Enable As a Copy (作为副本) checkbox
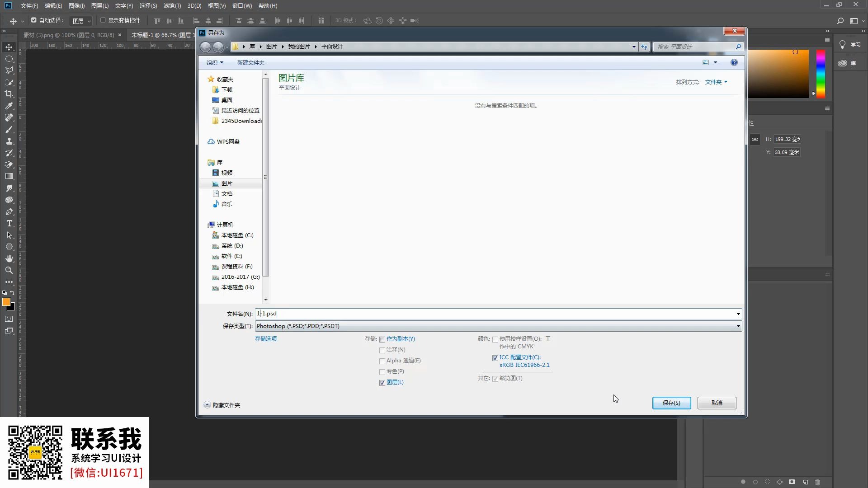This screenshot has width=868, height=488. [382, 339]
